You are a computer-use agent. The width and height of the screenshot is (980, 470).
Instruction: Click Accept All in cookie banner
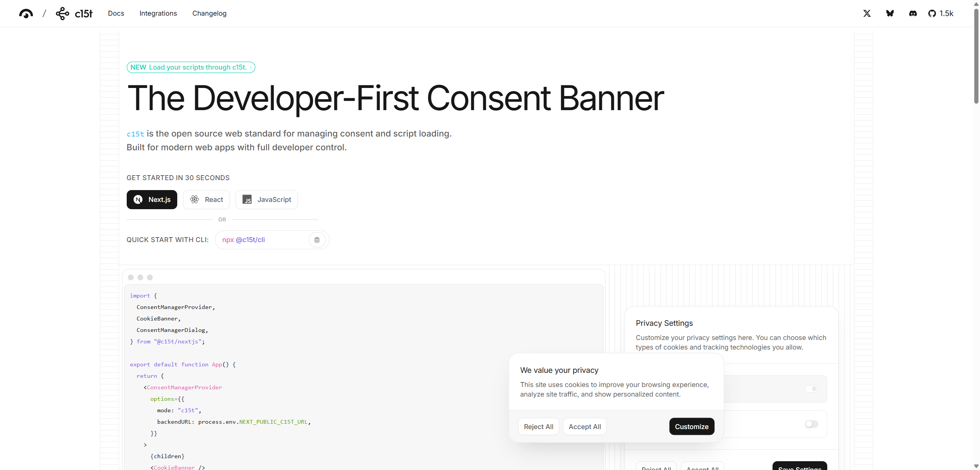585,426
